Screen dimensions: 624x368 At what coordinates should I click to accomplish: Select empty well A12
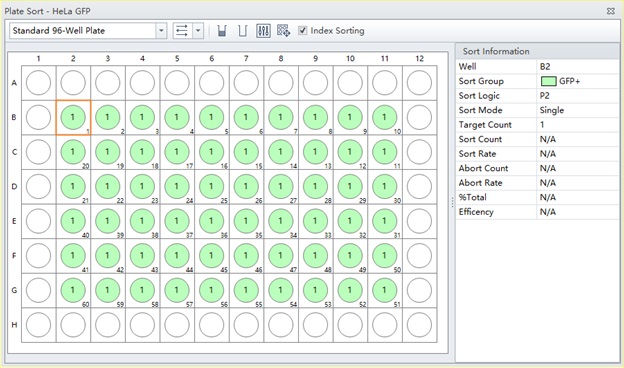coord(419,83)
